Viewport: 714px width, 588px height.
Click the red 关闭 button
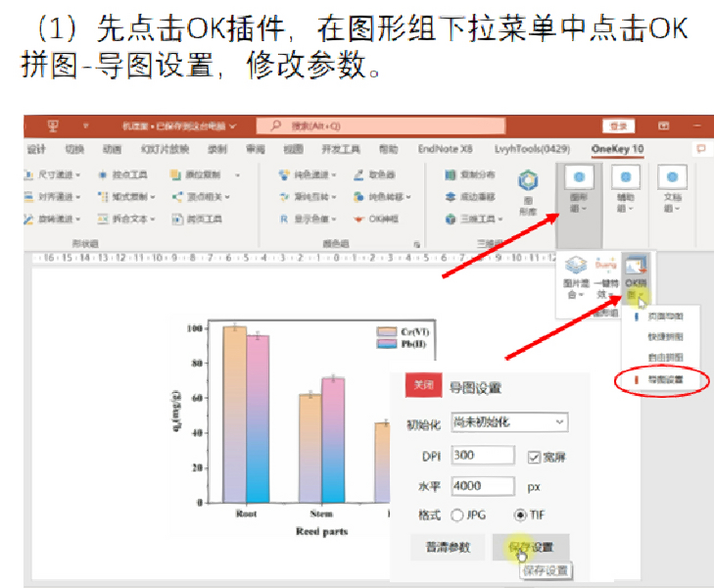423,385
